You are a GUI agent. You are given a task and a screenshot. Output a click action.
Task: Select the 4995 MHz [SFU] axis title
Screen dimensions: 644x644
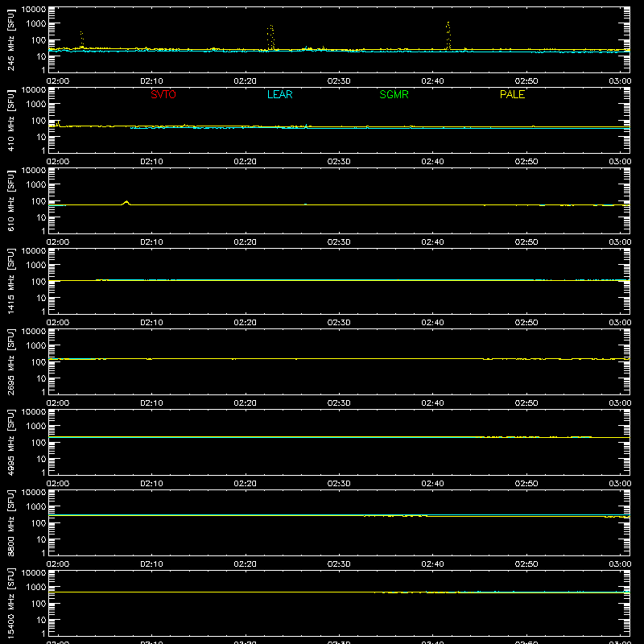pos(11,442)
